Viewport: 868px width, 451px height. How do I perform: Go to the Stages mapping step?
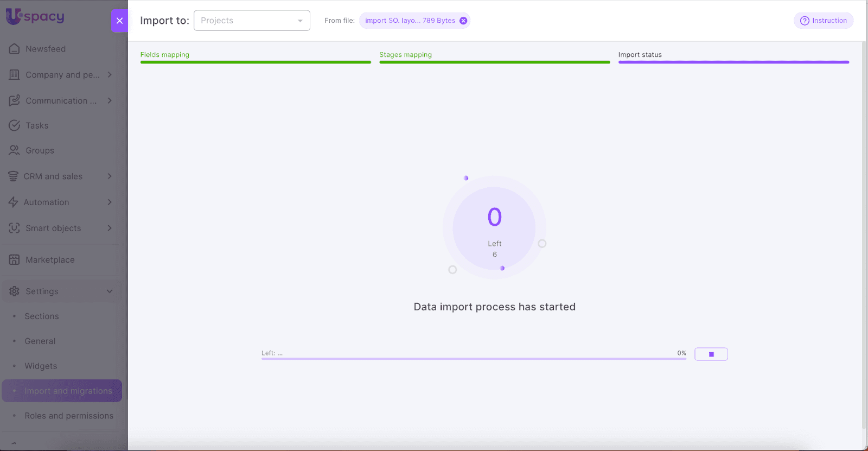tap(405, 55)
